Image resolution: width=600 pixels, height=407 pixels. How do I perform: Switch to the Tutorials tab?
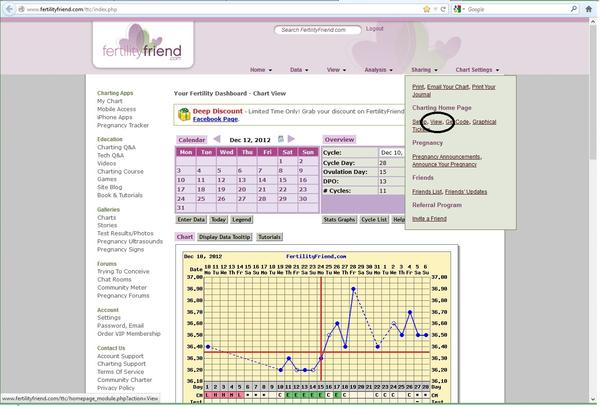269,237
